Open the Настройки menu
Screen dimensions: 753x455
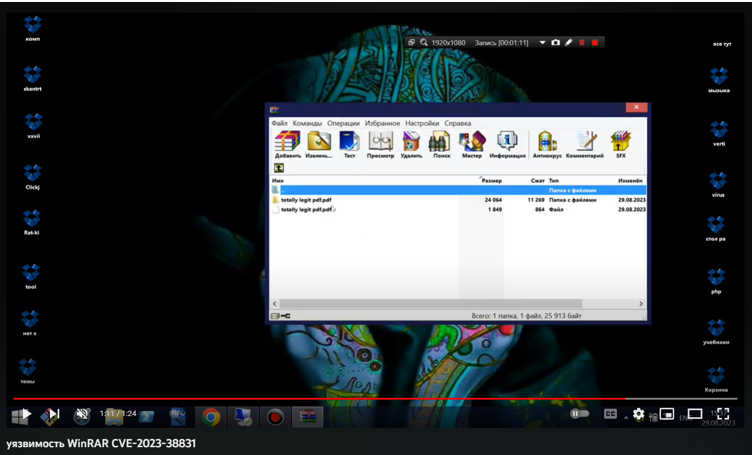[x=422, y=123]
